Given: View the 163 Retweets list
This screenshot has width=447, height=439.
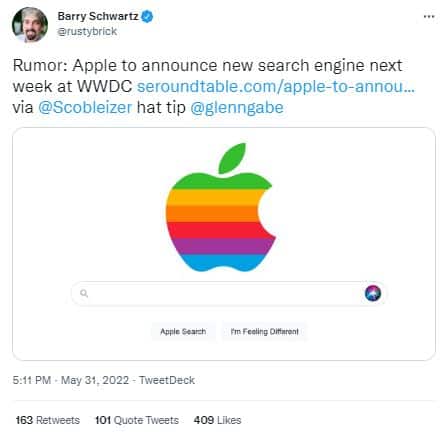Looking at the screenshot, I should tap(48, 420).
